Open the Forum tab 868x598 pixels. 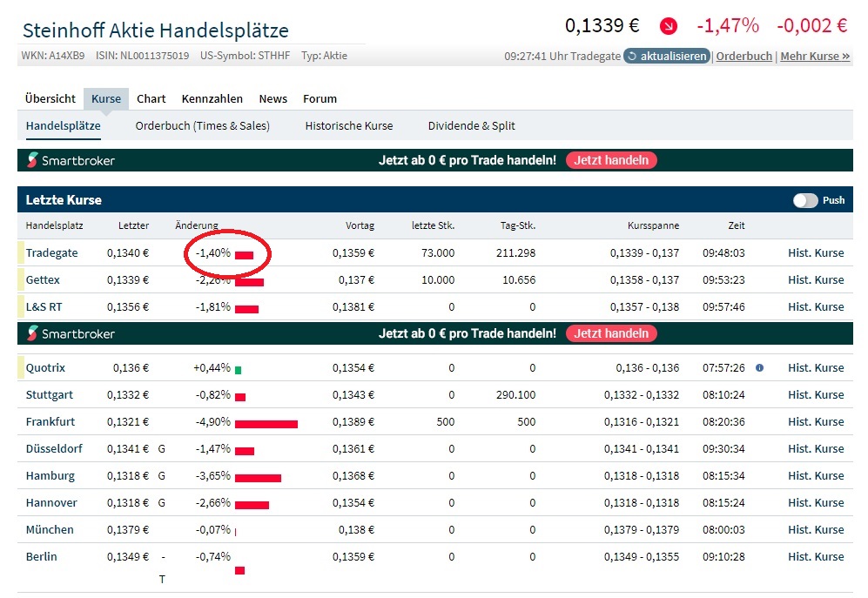[320, 98]
